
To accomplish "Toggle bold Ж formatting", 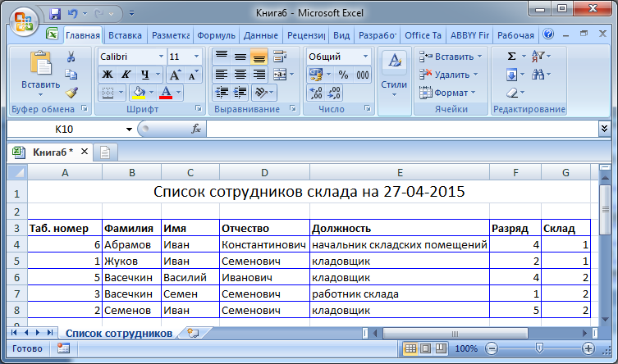I will click(108, 75).
